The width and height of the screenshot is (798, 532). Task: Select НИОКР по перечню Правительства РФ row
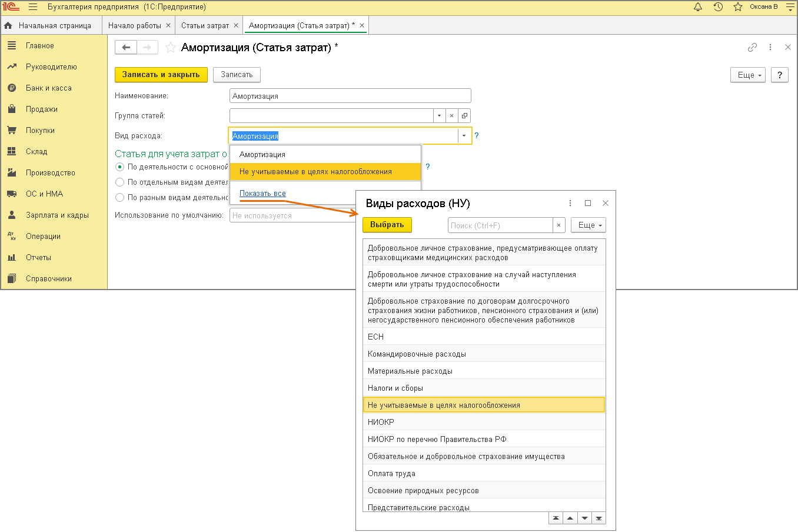(x=484, y=439)
